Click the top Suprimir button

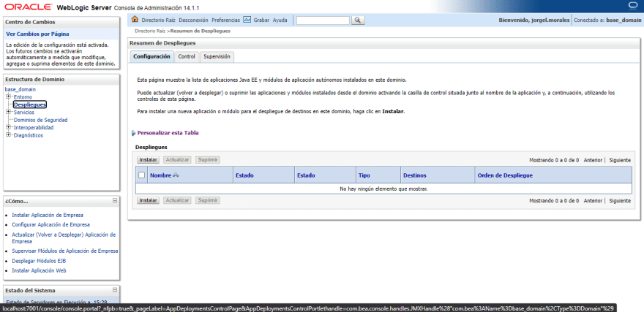point(208,160)
